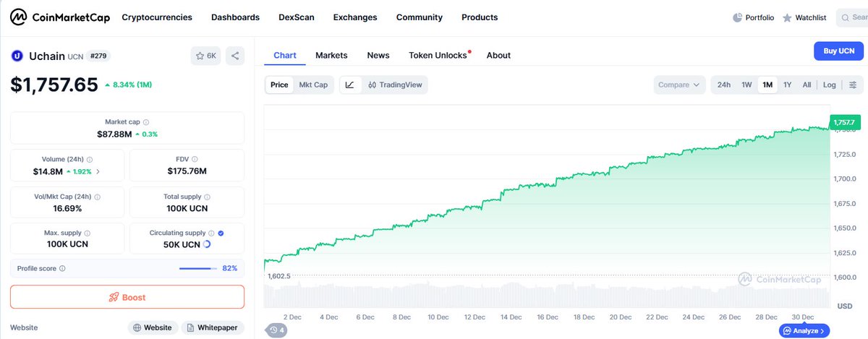Click the info icon beside Max. supply
This screenshot has width=868, height=339.
tap(86, 233)
